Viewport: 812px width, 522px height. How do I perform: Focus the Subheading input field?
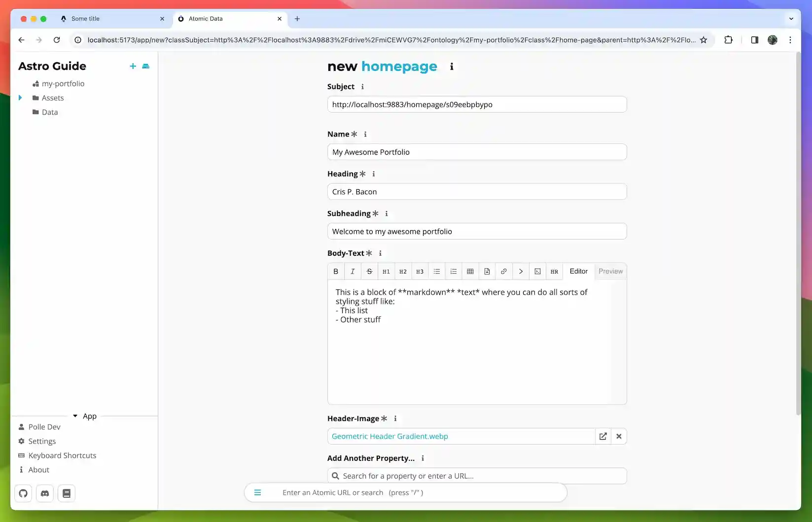tap(477, 231)
